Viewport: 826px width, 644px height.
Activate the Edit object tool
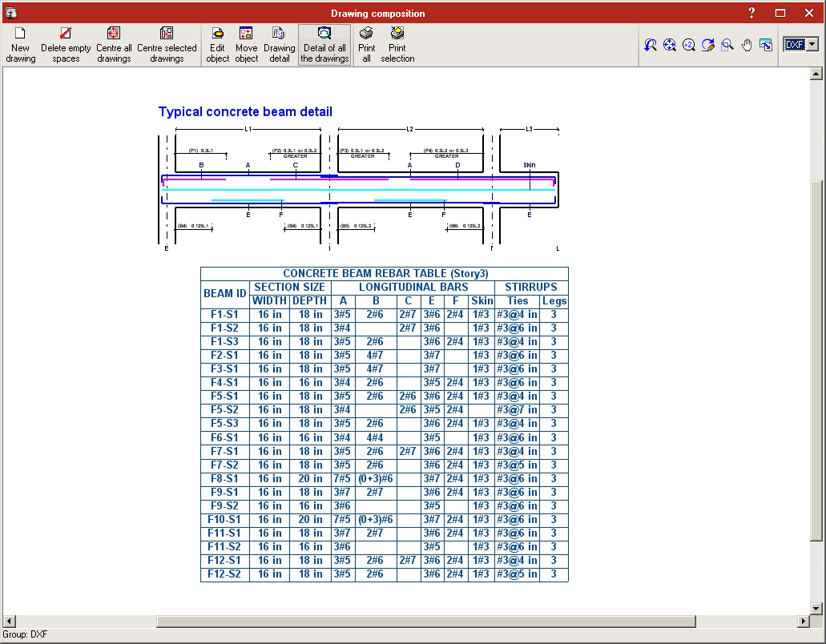[x=218, y=46]
